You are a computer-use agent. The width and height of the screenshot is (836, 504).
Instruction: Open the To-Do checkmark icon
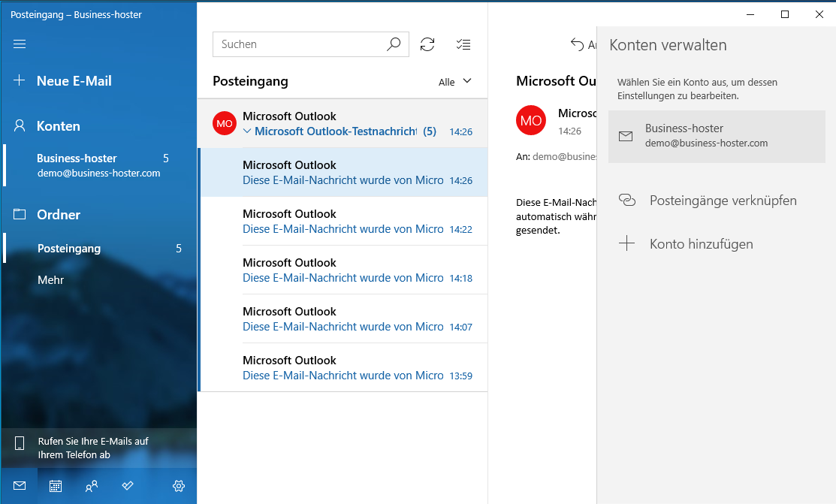click(x=128, y=485)
